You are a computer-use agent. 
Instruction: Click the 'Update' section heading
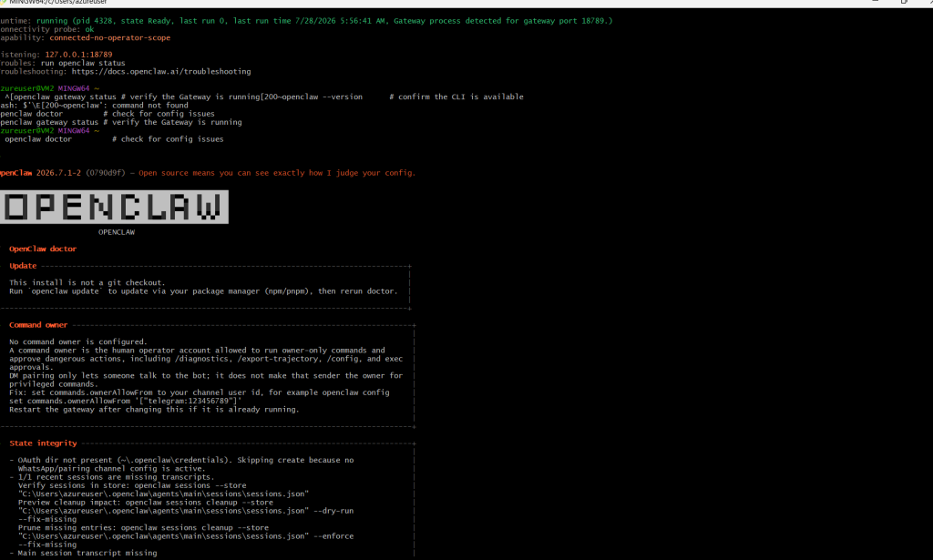pos(23,266)
